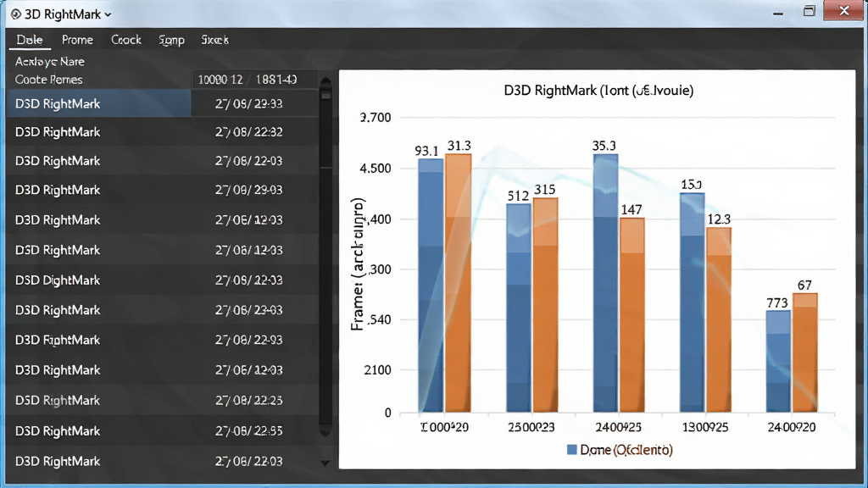Click the x-axis label '1300925'
This screenshot has height=488, width=868.
[704, 427]
